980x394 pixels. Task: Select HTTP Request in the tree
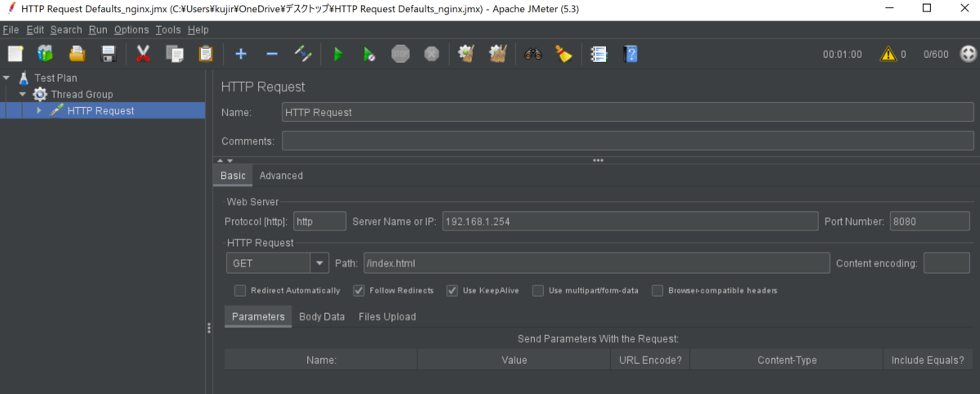tap(102, 110)
